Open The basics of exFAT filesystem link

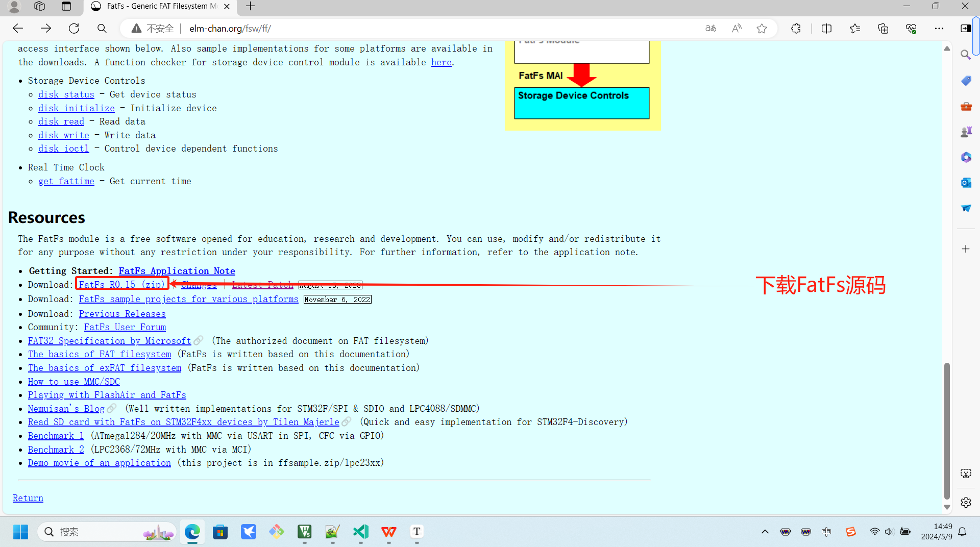[105, 368]
